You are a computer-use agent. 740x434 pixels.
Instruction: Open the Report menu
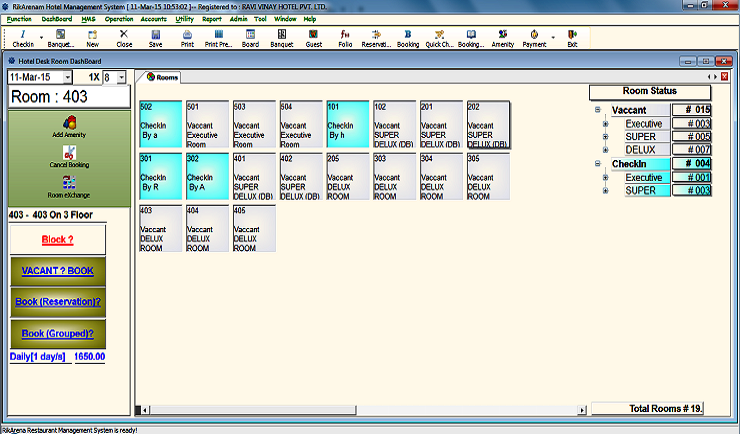coord(212,19)
